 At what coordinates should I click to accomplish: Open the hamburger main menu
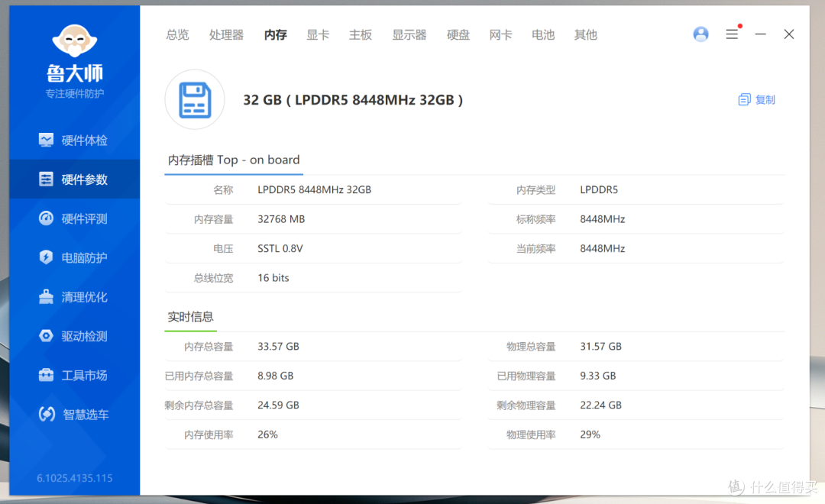732,34
